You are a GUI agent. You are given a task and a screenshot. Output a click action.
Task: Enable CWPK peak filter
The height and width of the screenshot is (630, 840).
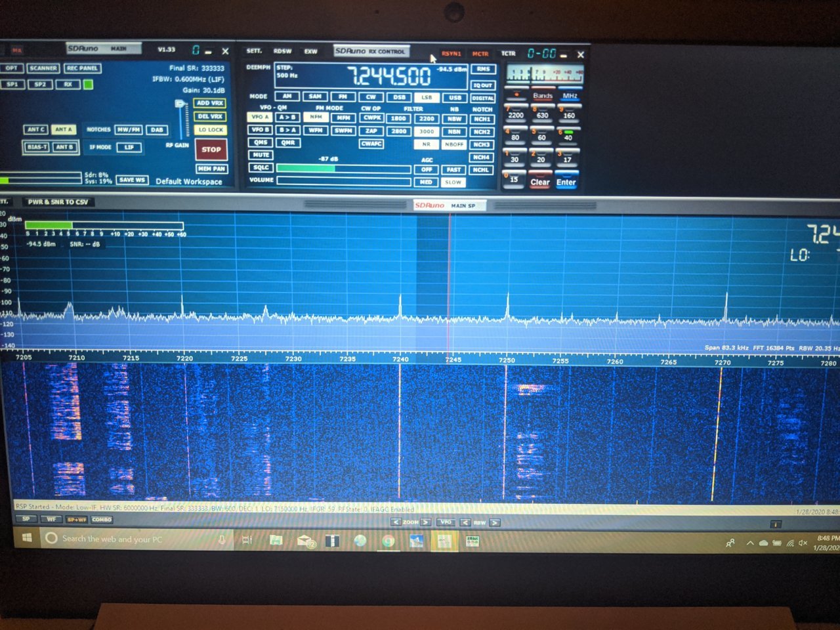[x=371, y=118]
